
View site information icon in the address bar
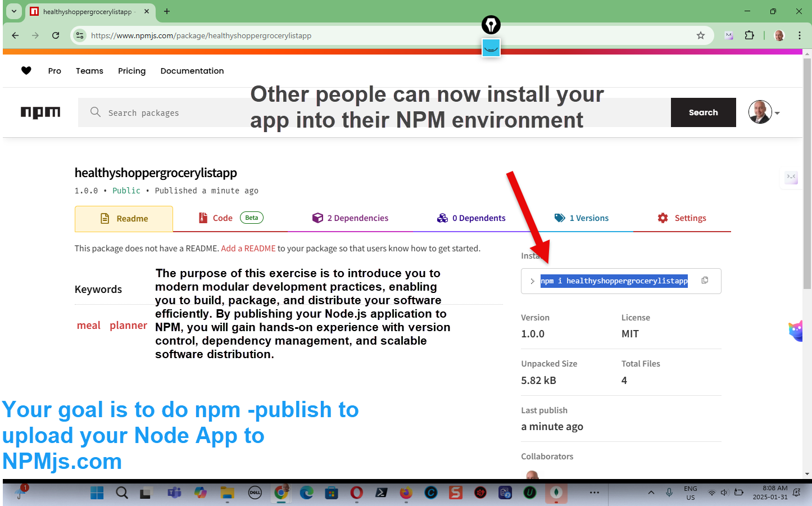80,35
